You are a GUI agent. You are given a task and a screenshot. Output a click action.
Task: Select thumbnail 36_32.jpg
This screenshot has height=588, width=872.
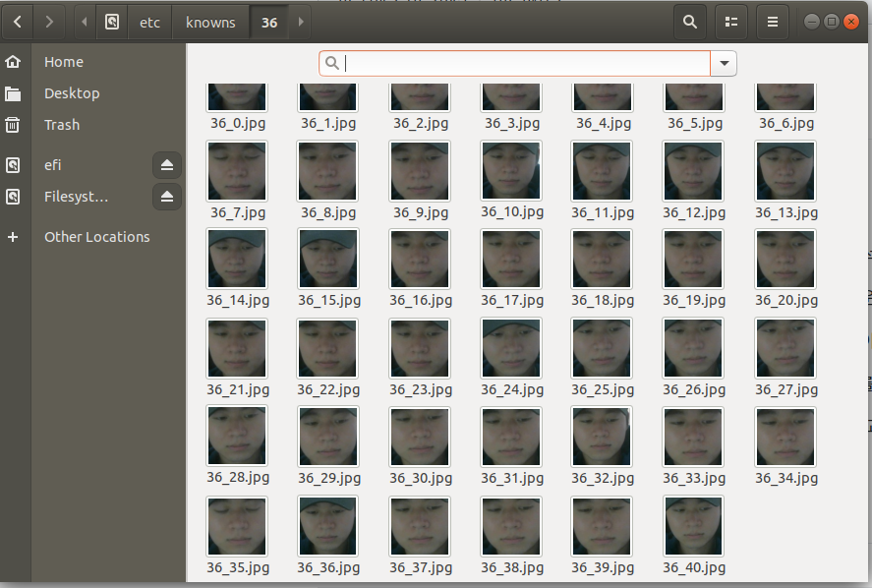(602, 437)
